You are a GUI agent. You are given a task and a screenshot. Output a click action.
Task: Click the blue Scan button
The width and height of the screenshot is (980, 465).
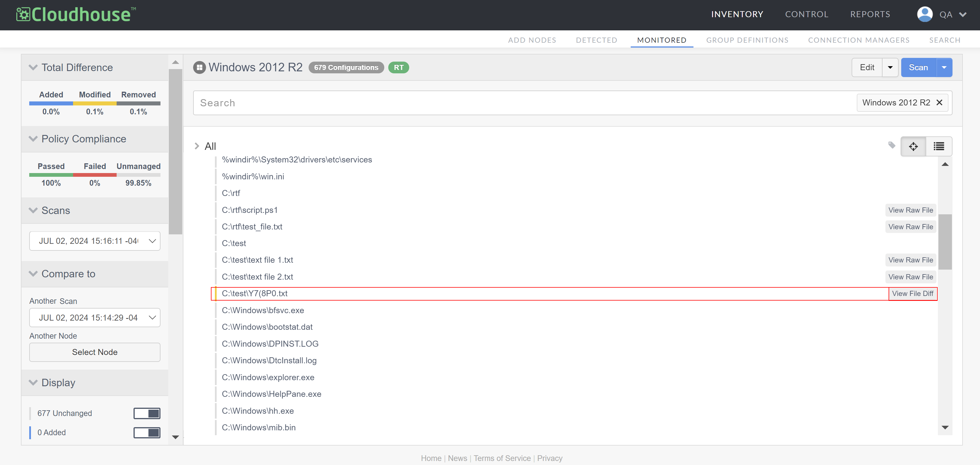tap(918, 67)
